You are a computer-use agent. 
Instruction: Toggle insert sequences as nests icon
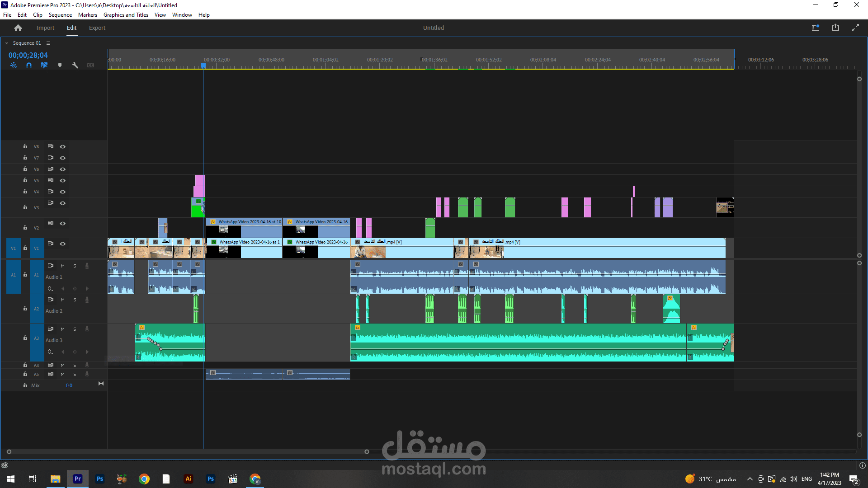point(14,65)
